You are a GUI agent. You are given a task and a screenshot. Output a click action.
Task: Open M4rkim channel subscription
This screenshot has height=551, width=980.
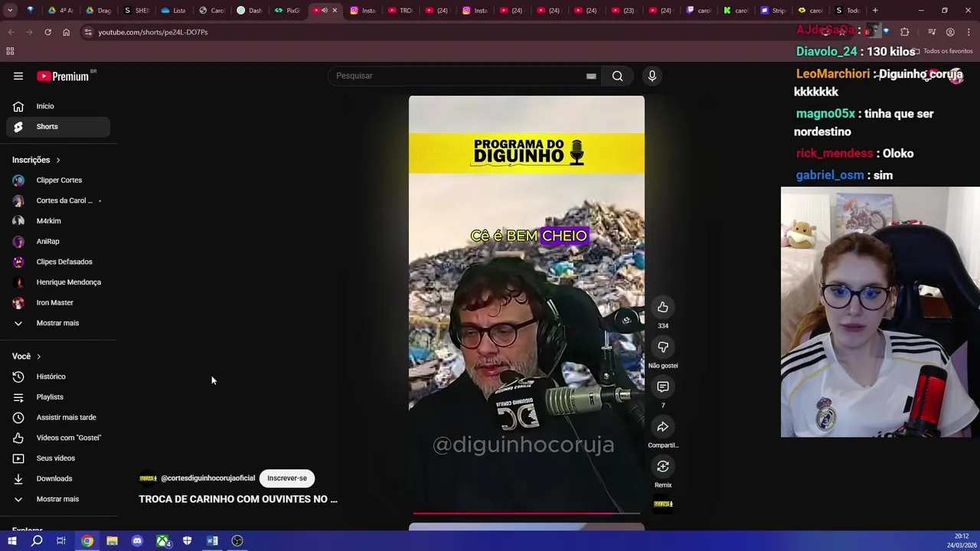pos(58,221)
